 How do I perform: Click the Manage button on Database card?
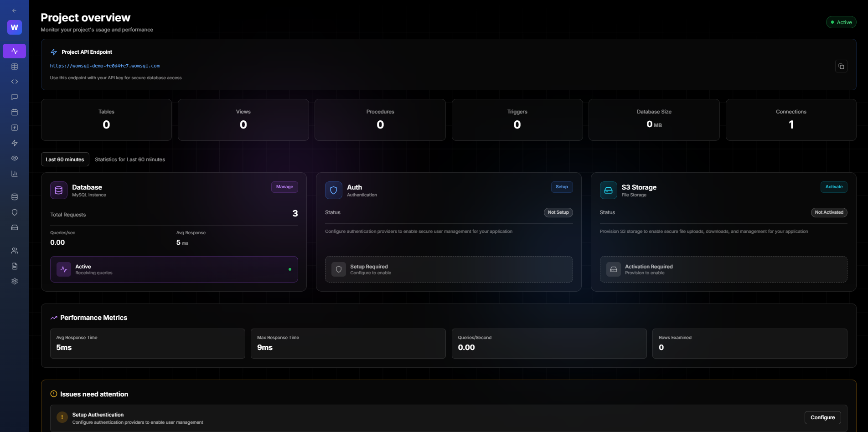point(284,187)
